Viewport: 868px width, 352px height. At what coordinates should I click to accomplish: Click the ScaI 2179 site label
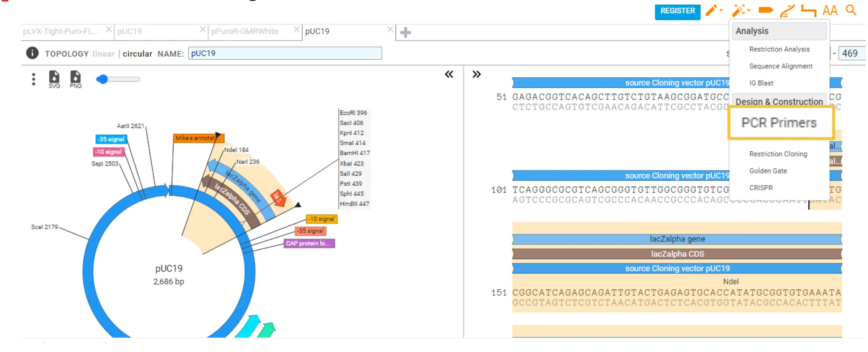click(45, 227)
